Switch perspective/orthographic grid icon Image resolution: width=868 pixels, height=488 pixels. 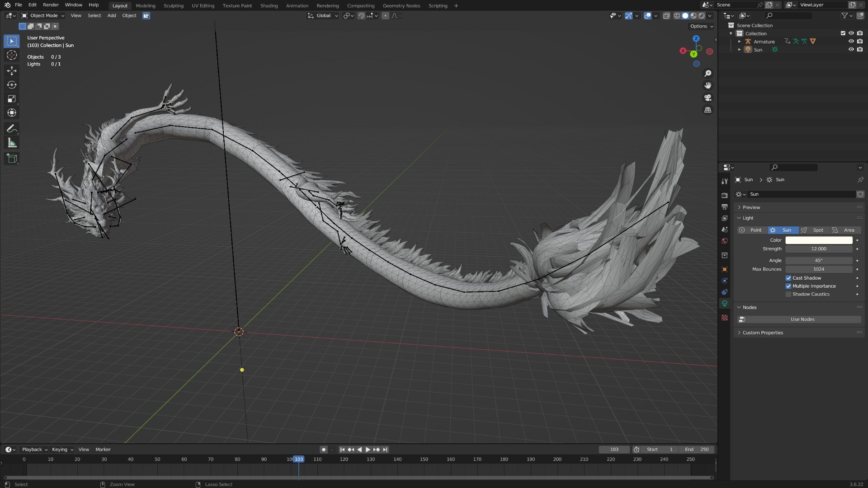(708, 110)
